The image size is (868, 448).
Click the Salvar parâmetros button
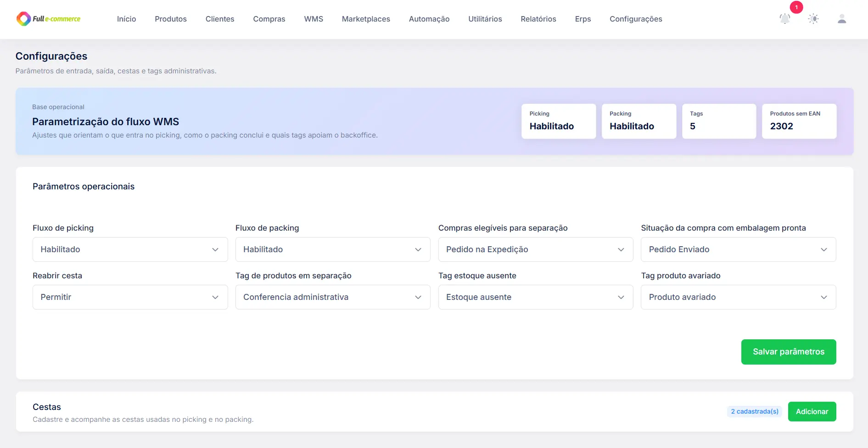click(x=789, y=352)
